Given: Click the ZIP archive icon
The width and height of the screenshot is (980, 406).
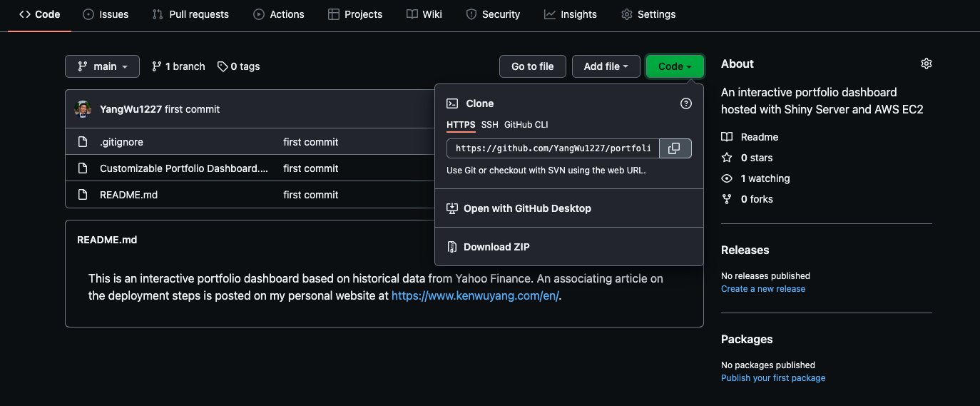Looking at the screenshot, I should 452,247.
